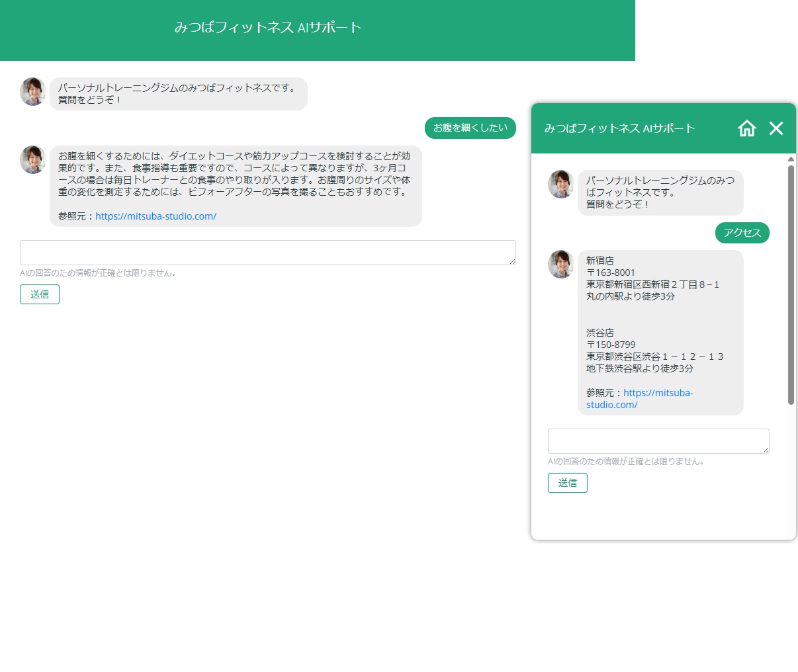
Task: Click the '渋谷店' store name text
Action: [600, 333]
